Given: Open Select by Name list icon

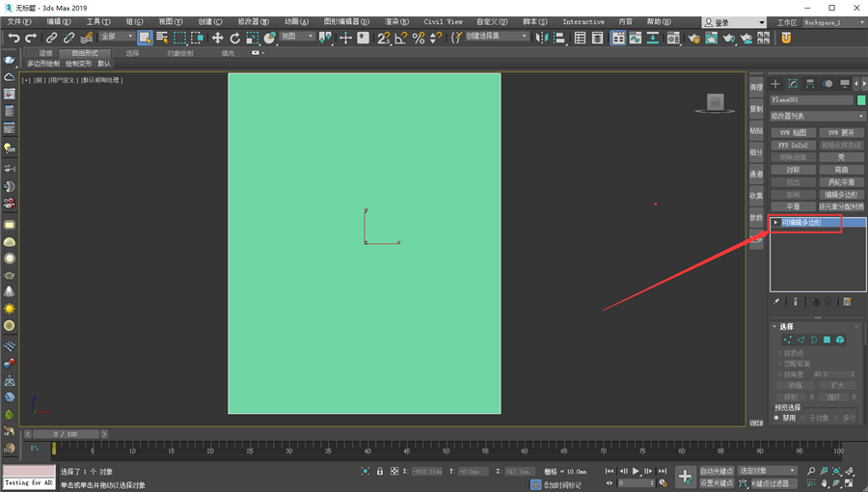Looking at the screenshot, I should point(162,38).
